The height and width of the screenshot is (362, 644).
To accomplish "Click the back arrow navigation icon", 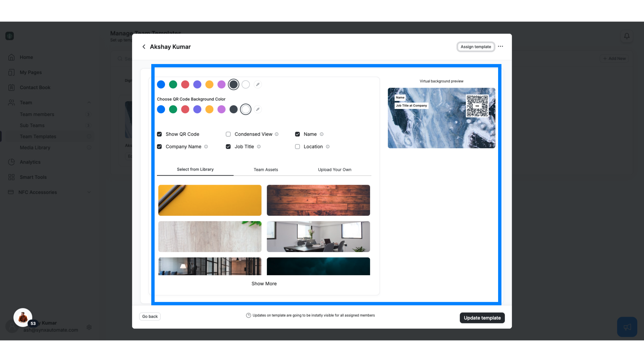I will 144,46.
